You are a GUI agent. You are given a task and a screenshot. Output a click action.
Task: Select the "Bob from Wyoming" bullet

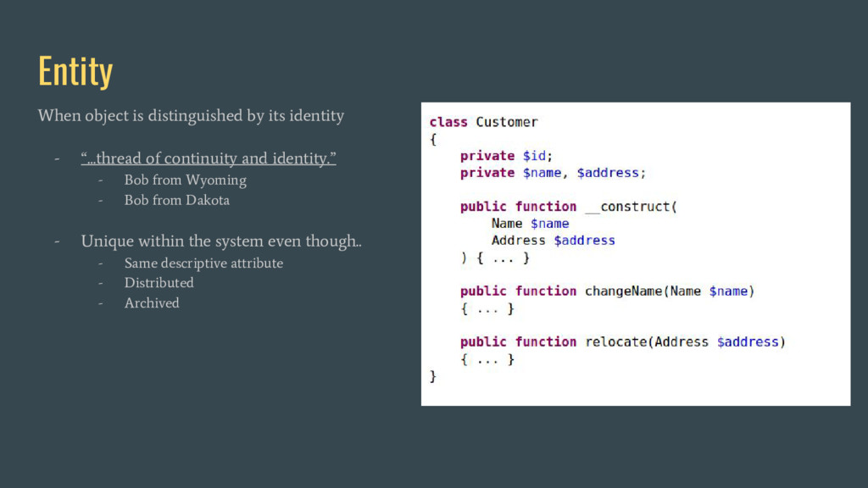point(186,180)
